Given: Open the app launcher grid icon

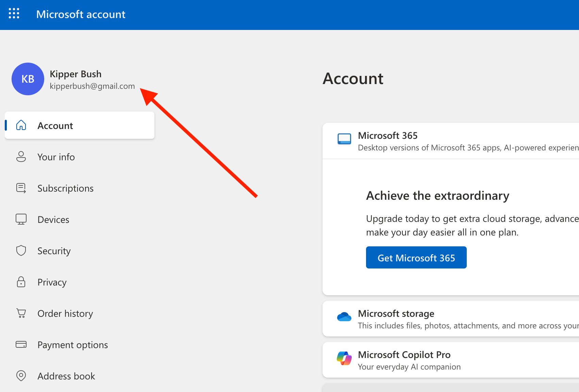Looking at the screenshot, I should click(x=14, y=14).
